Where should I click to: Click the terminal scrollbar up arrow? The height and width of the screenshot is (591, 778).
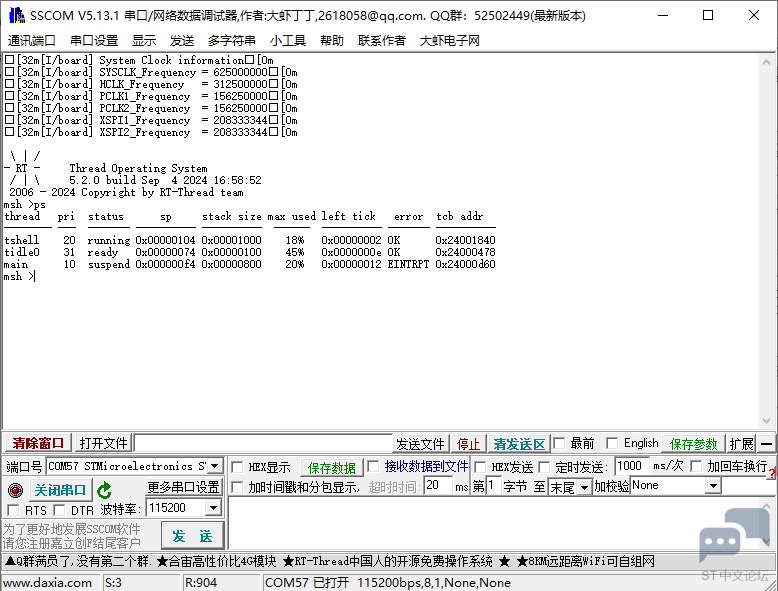pos(766,62)
